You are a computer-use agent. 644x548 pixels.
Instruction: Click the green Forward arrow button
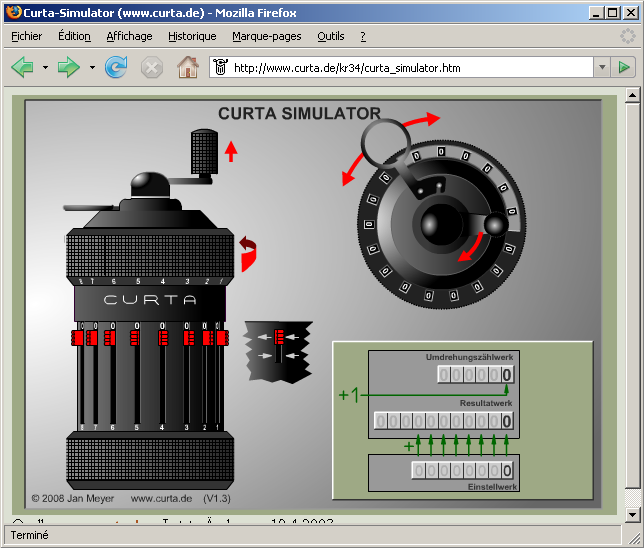tap(69, 67)
